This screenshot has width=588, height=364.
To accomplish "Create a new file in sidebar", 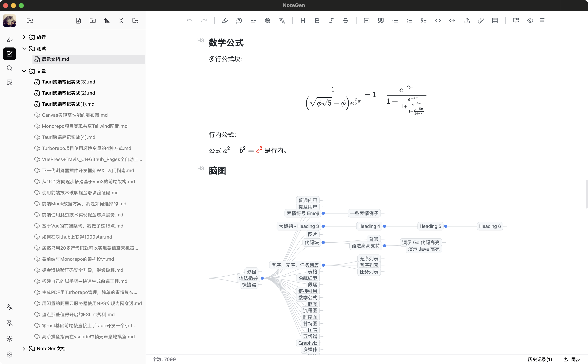I will 78,21.
